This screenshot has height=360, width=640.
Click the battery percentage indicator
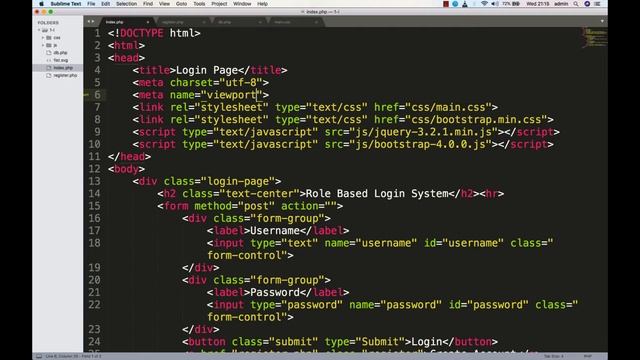511,4
